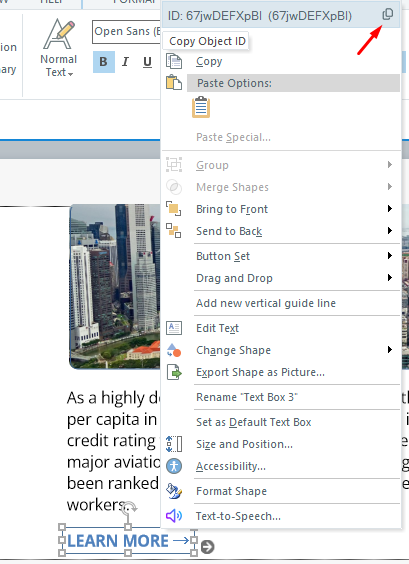This screenshot has width=409, height=564.
Task: Click the Size and Position icon
Action: pyautogui.click(x=174, y=444)
